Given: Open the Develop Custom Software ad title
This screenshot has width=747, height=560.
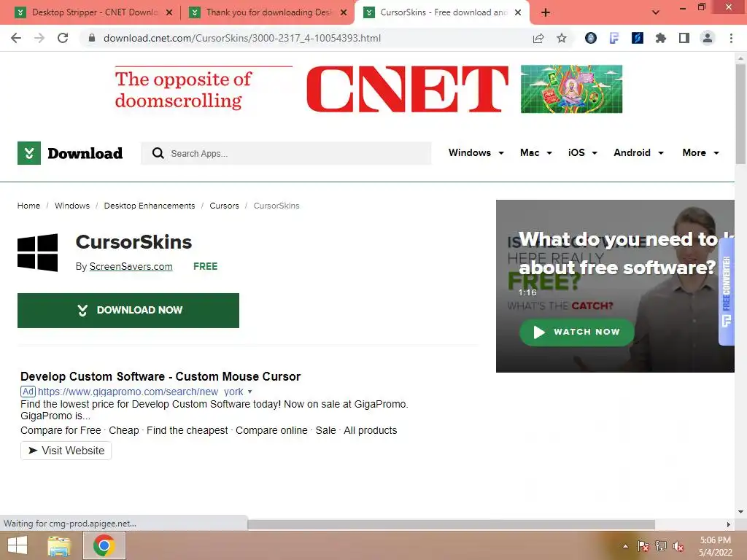Looking at the screenshot, I should 160,377.
